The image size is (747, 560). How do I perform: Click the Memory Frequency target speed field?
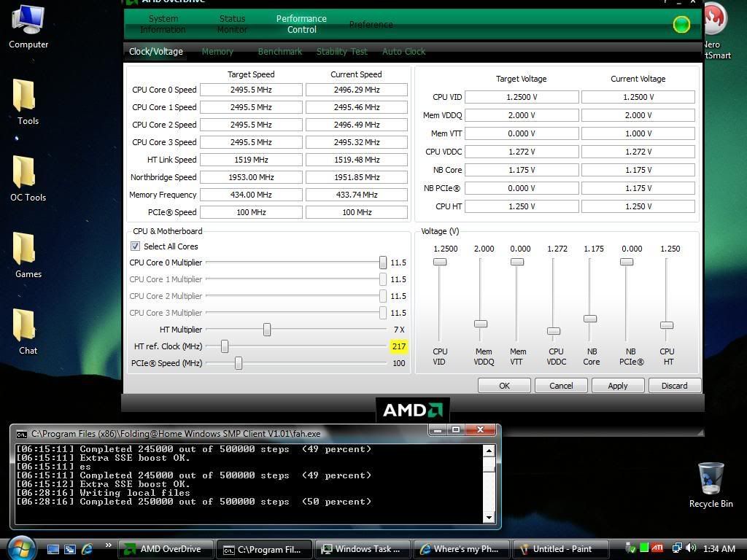251,195
